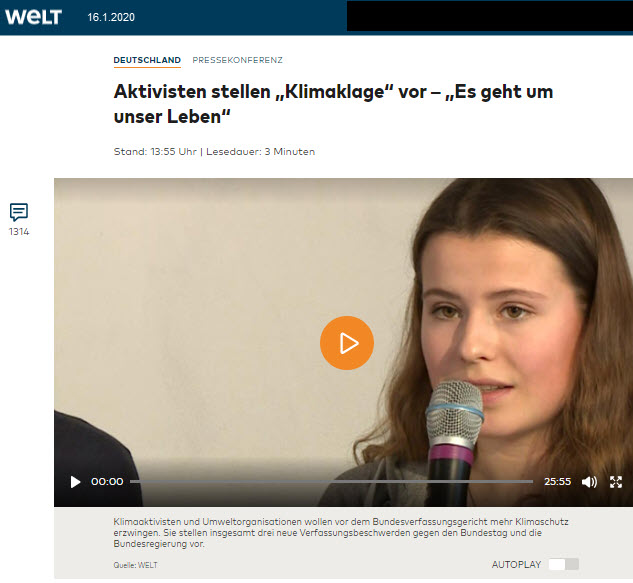
Task: Click the 25:55 duration display
Action: (x=558, y=482)
